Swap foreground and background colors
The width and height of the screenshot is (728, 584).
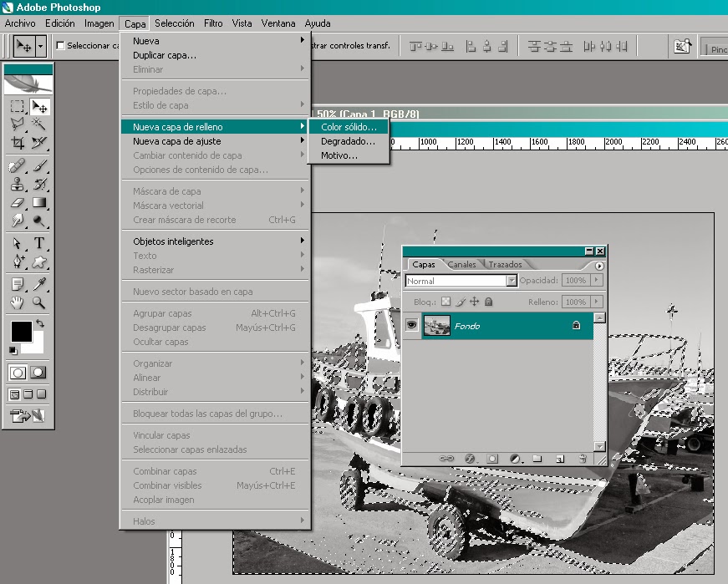40,323
